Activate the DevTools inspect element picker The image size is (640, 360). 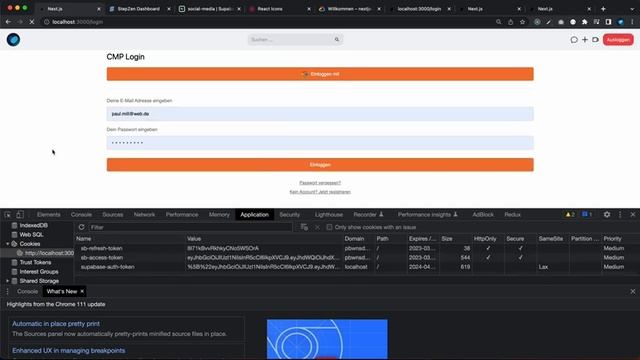(8, 214)
